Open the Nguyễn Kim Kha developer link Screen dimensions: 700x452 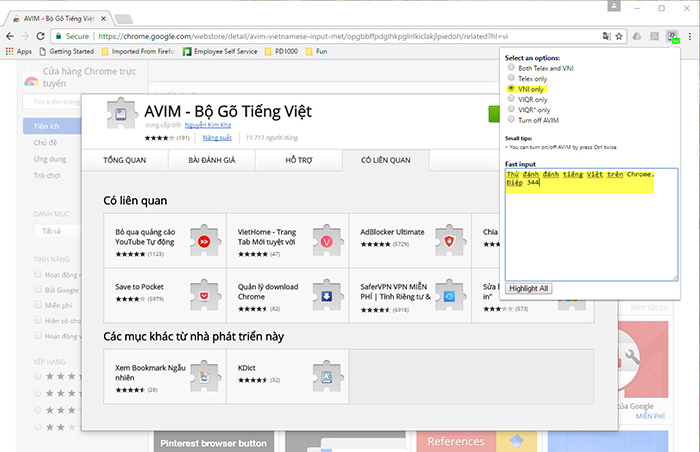(x=208, y=125)
